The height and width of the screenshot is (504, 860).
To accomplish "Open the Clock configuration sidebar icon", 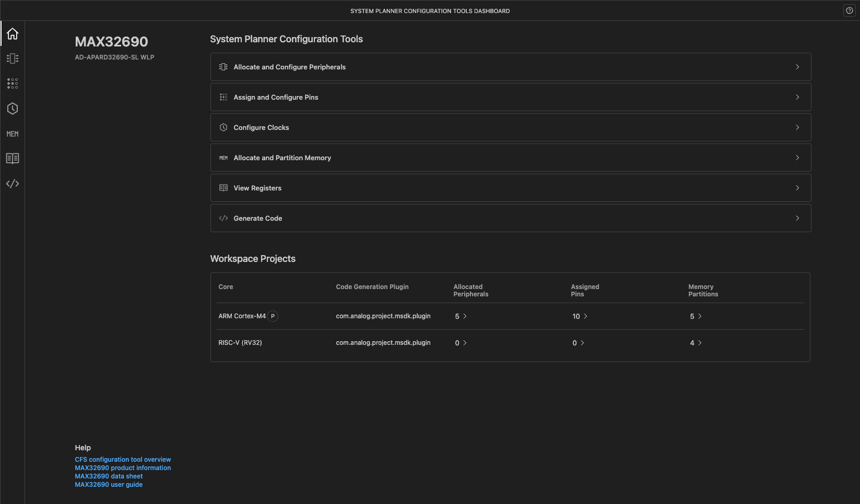I will 13,109.
